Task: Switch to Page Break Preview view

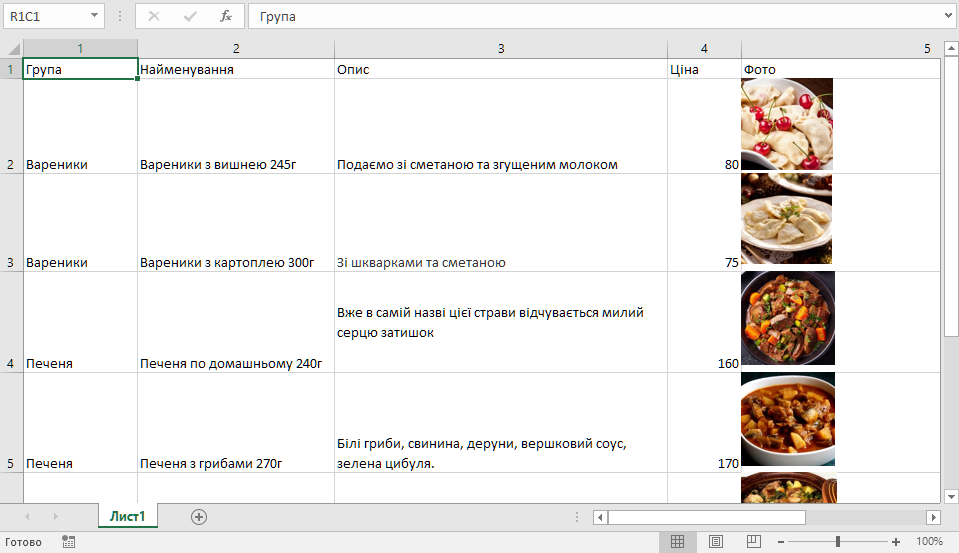Action: tap(752, 541)
